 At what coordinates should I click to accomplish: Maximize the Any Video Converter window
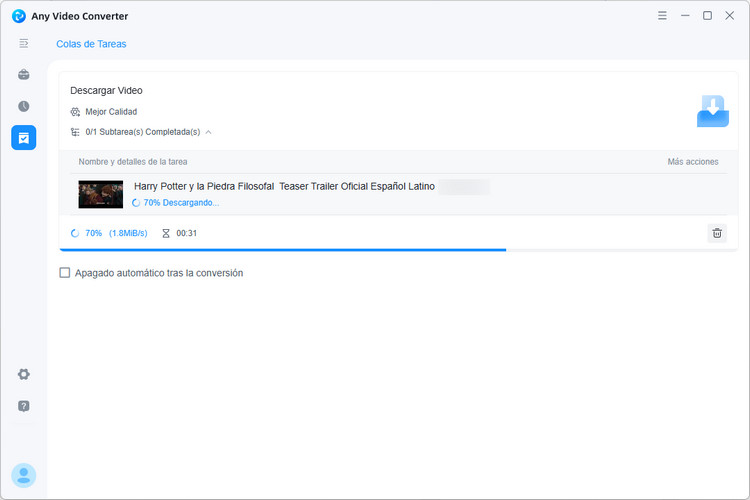[x=707, y=16]
